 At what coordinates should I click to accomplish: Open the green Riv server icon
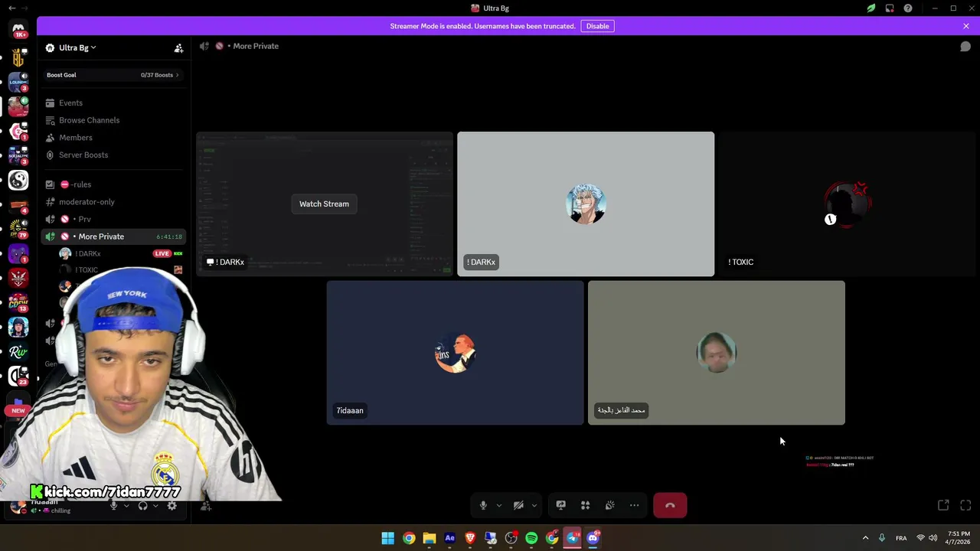point(18,351)
